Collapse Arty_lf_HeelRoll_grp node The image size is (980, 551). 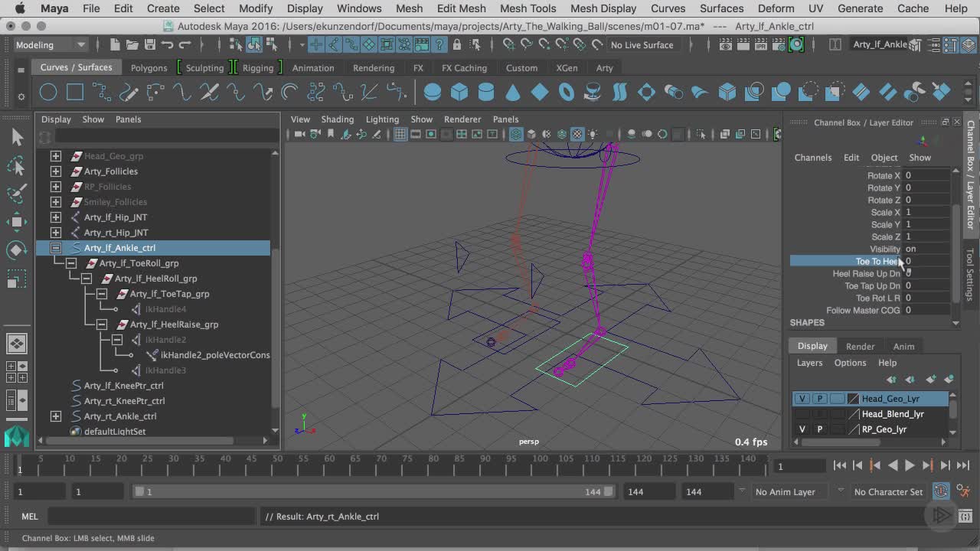pos(87,279)
